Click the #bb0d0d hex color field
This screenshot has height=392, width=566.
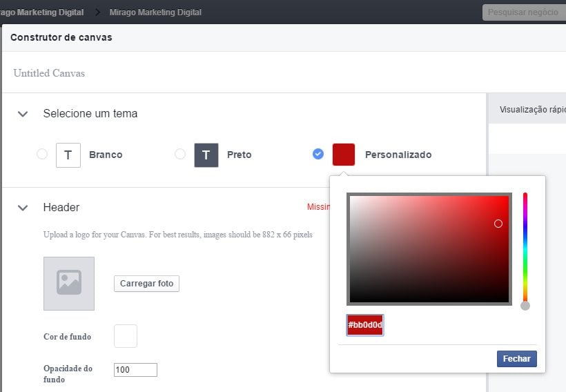coord(365,325)
